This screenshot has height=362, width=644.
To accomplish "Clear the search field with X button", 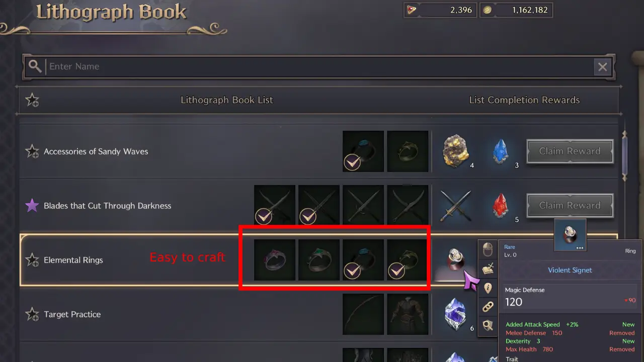I will pyautogui.click(x=602, y=66).
